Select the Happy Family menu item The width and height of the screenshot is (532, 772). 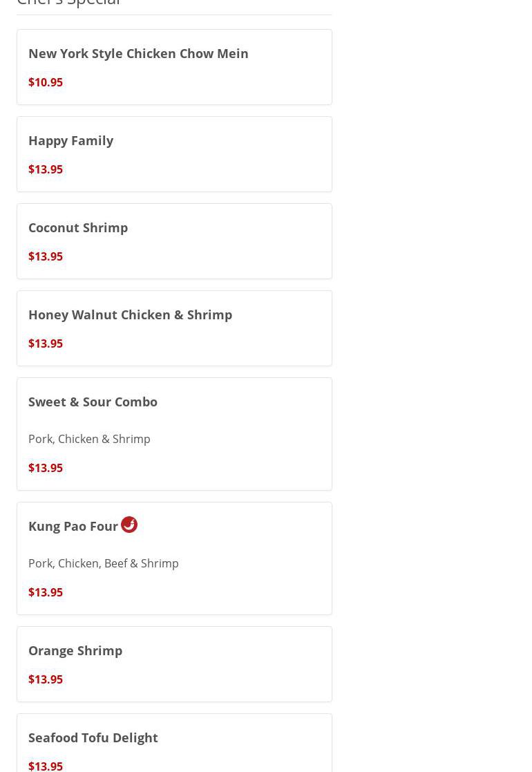click(x=70, y=140)
